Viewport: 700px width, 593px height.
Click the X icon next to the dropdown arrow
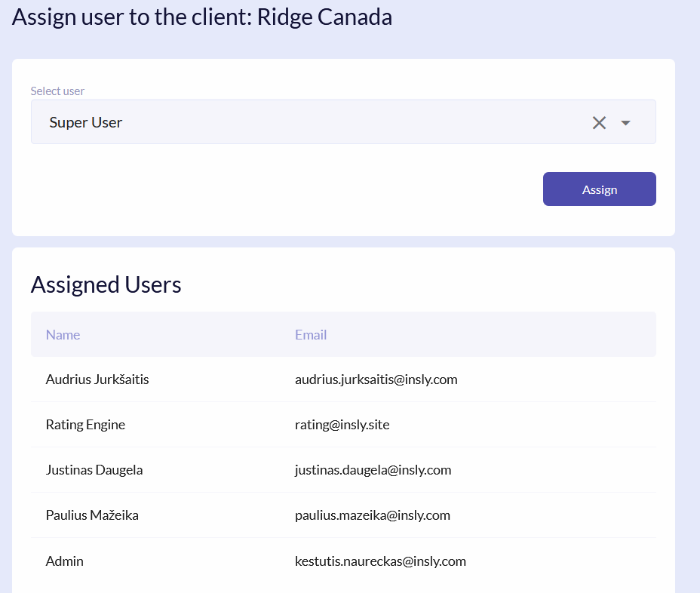click(x=599, y=121)
